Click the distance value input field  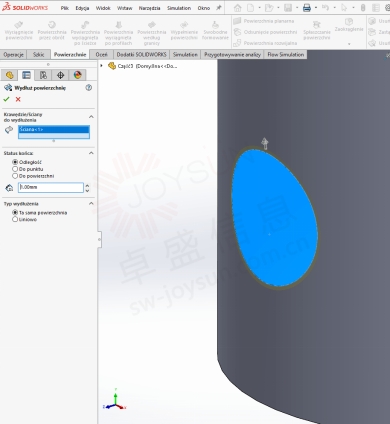click(x=51, y=187)
